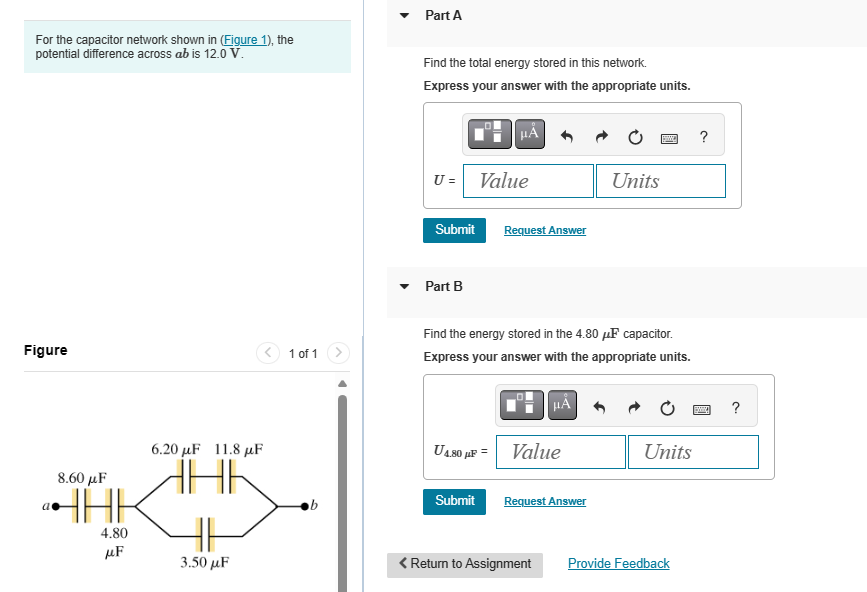Image resolution: width=867 pixels, height=592 pixels.
Task: Open Part A answer help with the ? icon
Action: click(704, 136)
